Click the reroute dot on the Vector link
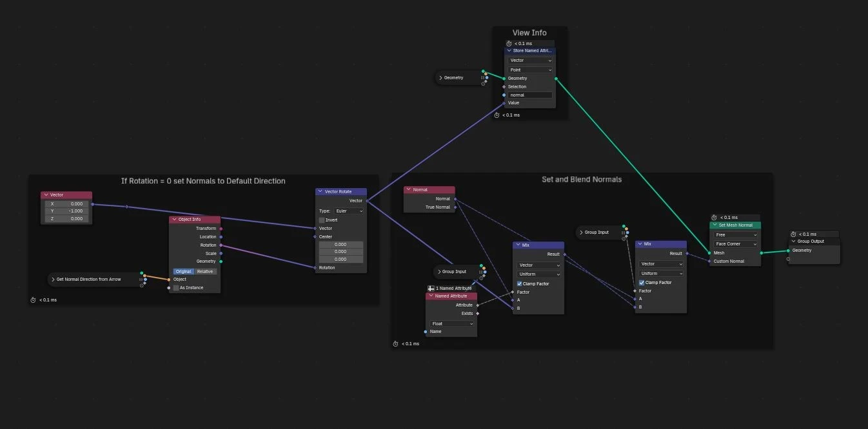Viewport: 868px width, 429px height. pyautogui.click(x=126, y=207)
